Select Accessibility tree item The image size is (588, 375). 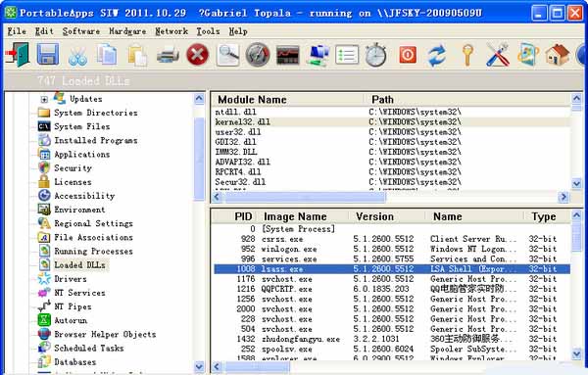[x=84, y=196]
